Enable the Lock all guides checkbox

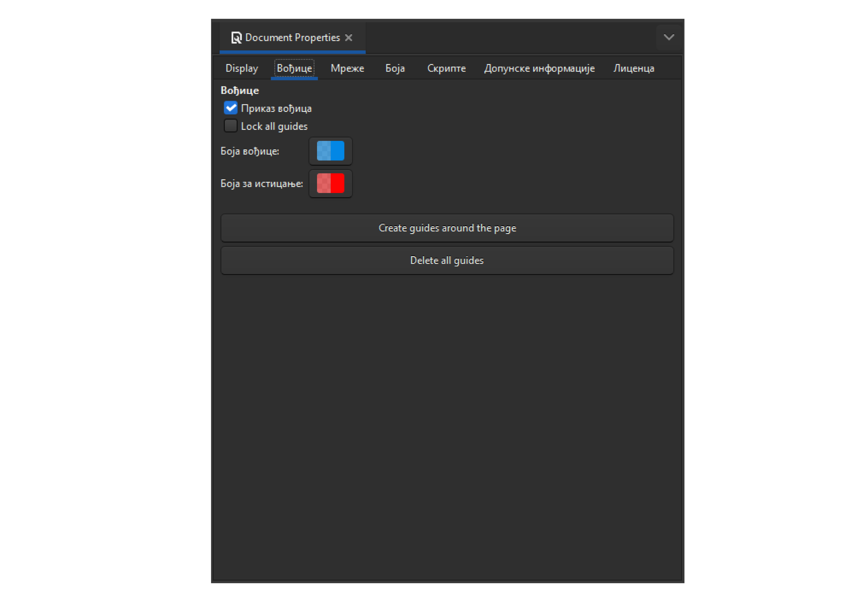[x=230, y=126]
